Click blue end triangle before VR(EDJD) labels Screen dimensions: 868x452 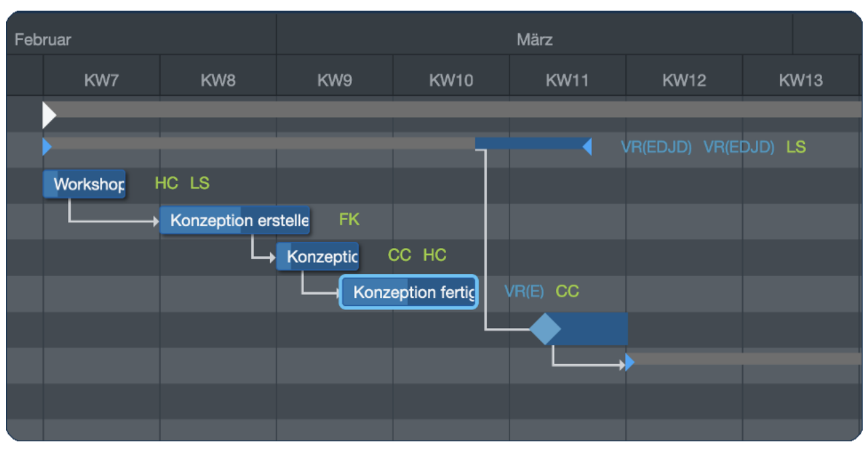tap(587, 147)
